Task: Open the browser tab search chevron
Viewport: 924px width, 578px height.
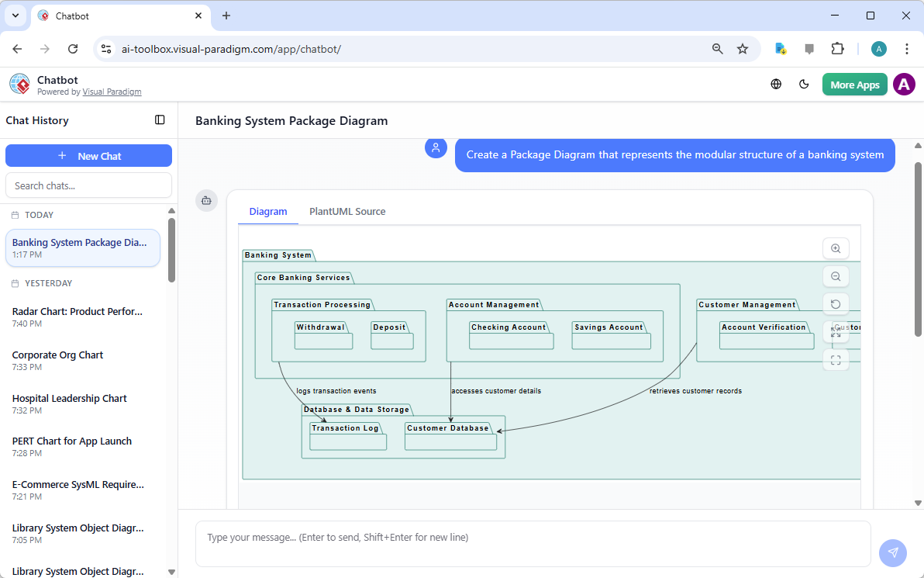Action: click(x=15, y=16)
